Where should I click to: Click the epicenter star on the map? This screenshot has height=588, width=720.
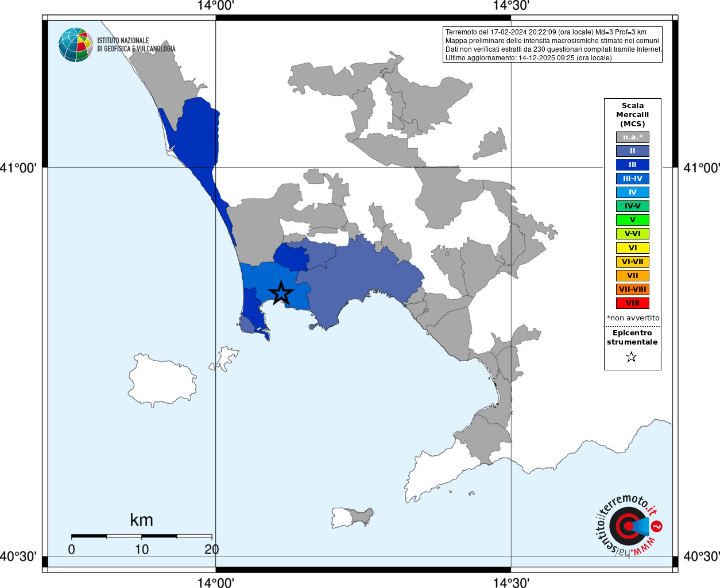pos(281,293)
